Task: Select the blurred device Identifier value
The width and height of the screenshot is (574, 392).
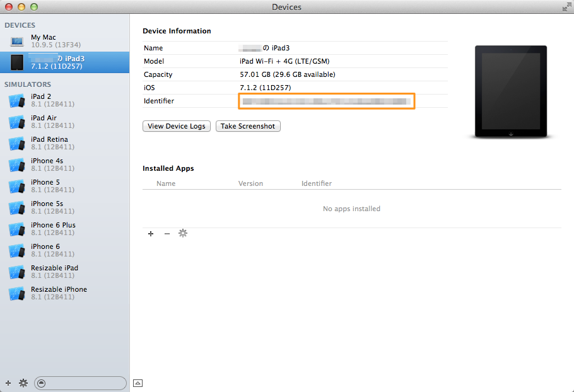Action: (x=327, y=101)
